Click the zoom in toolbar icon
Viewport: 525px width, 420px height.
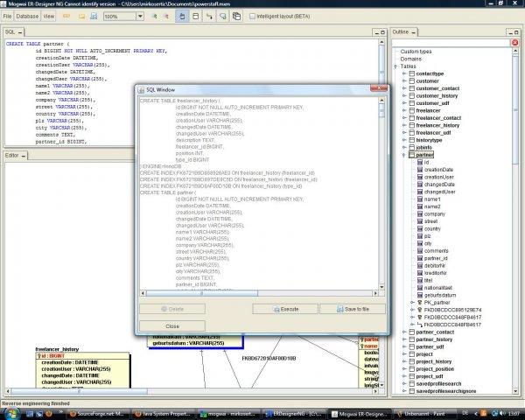(154, 16)
